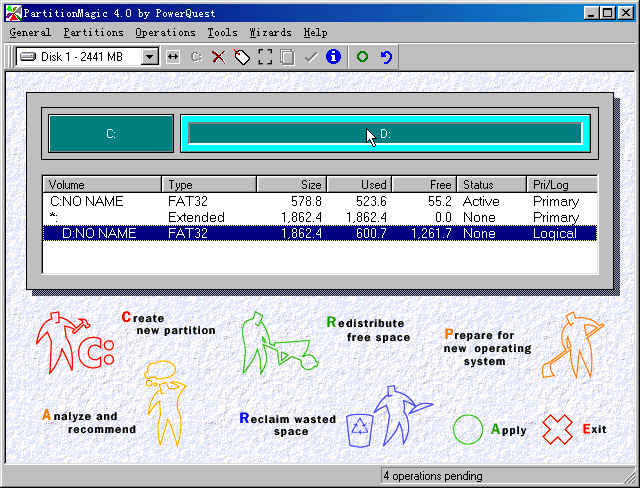Click the Size column header
Screen dimensions: 640x488
click(291, 185)
